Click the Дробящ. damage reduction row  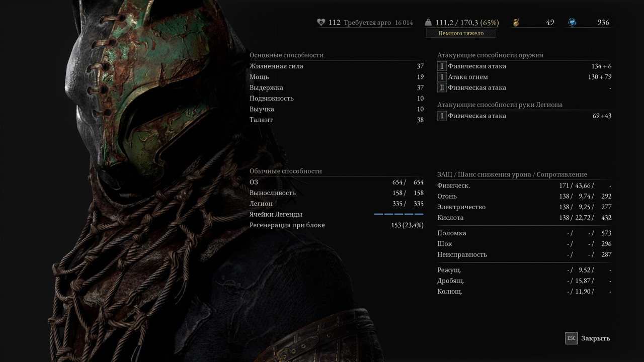coord(524,281)
